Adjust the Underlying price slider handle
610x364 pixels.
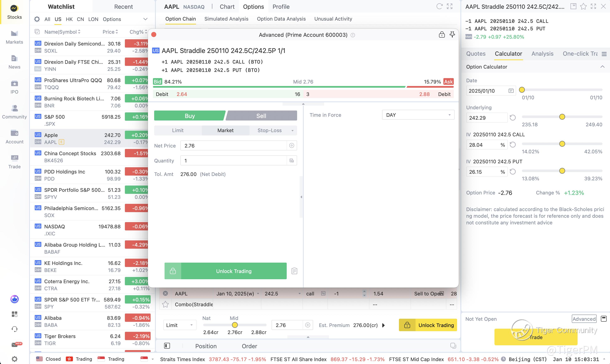coord(562,117)
